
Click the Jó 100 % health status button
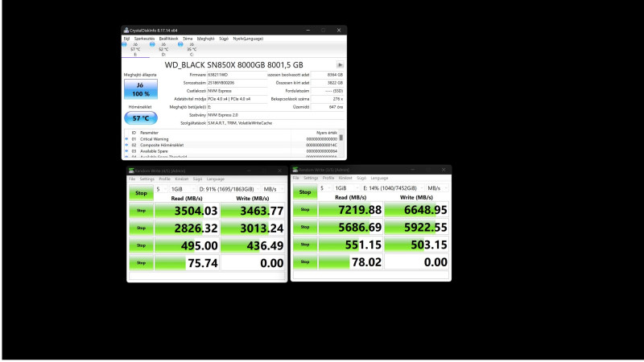tap(140, 89)
